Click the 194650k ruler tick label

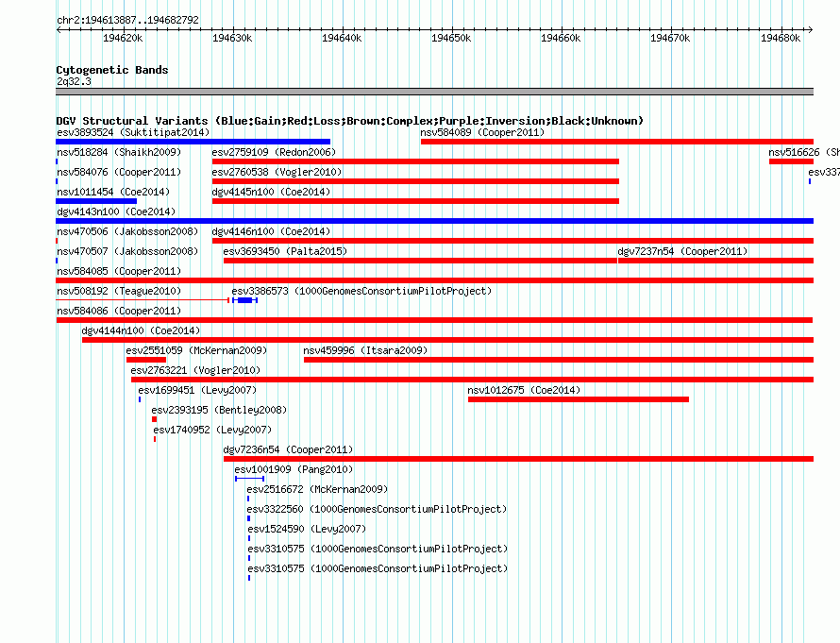tap(451, 38)
